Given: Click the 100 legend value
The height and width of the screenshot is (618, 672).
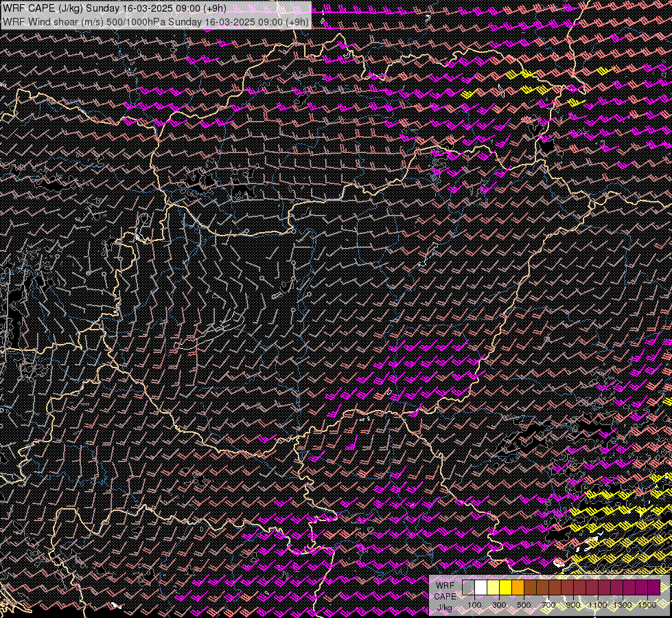Looking at the screenshot, I should tap(474, 605).
